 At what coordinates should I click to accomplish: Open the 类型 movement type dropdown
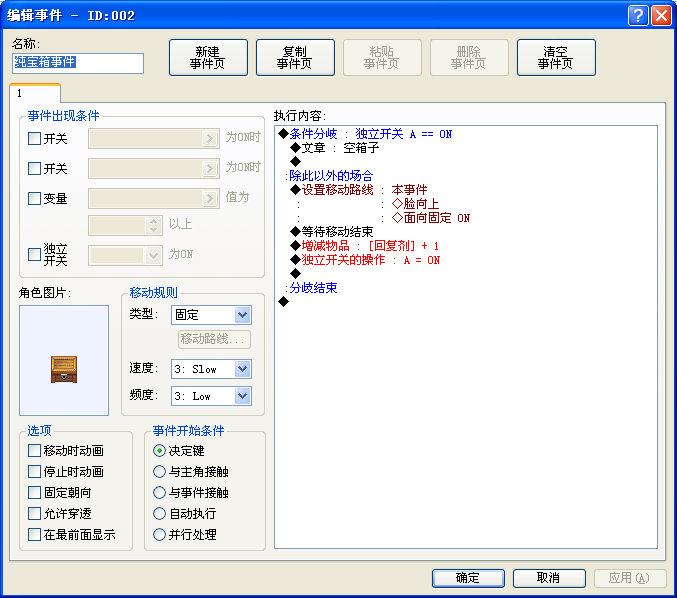tap(212, 315)
